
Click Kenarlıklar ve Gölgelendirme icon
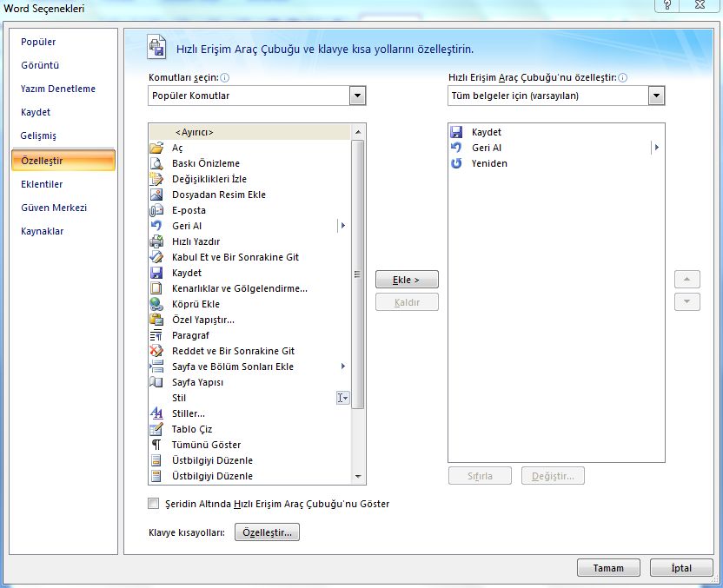pyautogui.click(x=156, y=288)
